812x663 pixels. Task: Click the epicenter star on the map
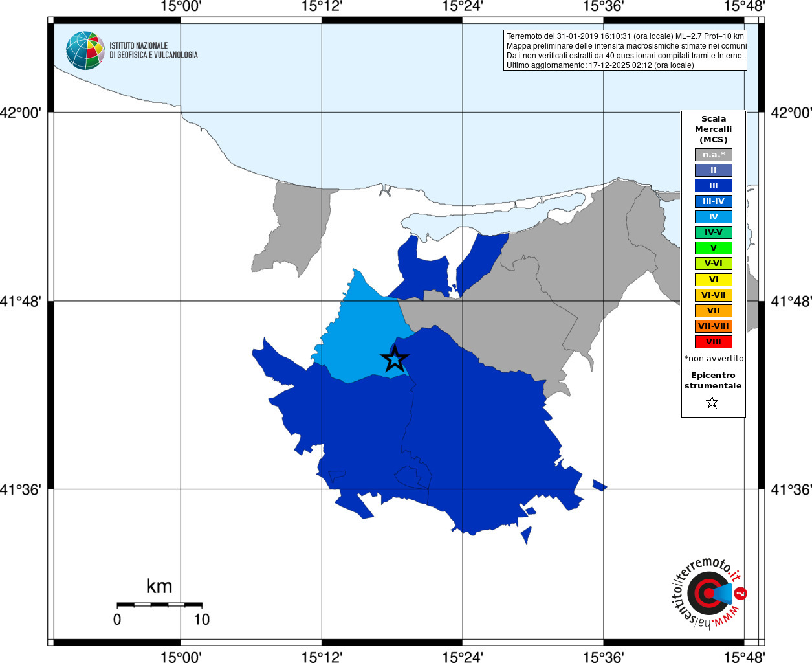395,358
